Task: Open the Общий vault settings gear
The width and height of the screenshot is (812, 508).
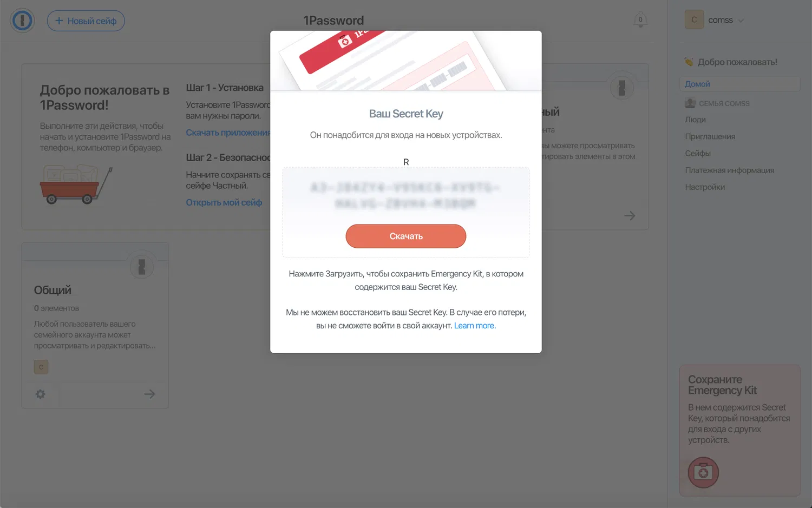Action: (x=41, y=394)
